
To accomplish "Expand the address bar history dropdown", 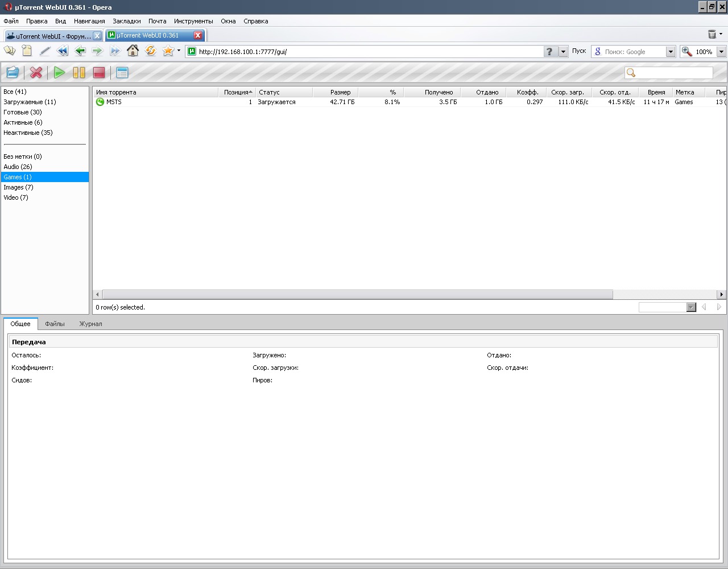I will pyautogui.click(x=563, y=52).
